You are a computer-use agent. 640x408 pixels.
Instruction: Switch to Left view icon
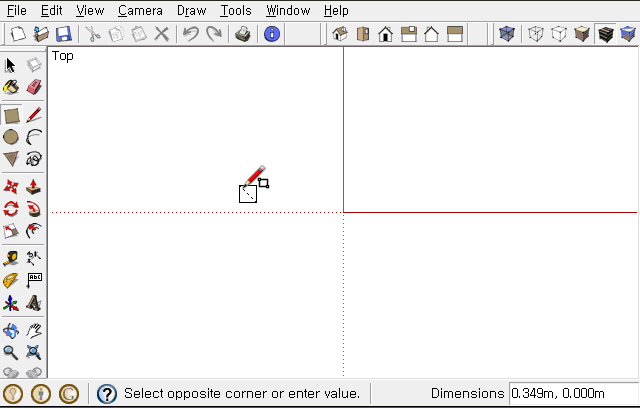tap(455, 34)
